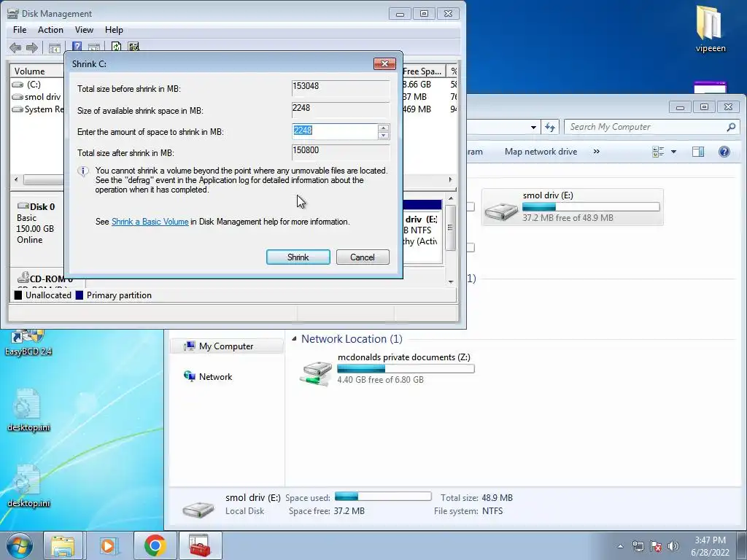Launch Google Chrome from the taskbar

155,545
